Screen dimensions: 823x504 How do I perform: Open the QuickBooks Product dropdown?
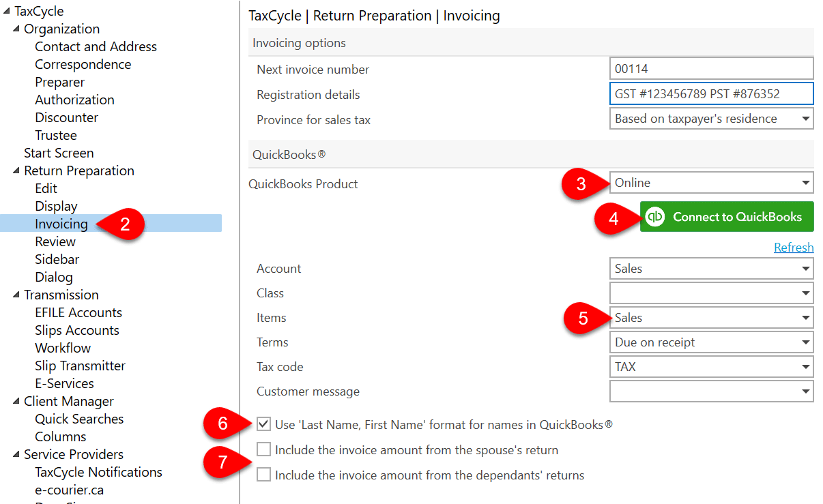[711, 183]
